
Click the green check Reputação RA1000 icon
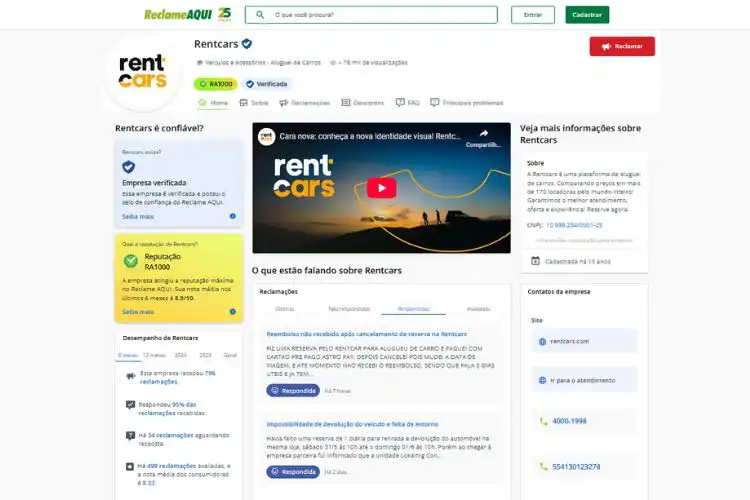coord(131,261)
